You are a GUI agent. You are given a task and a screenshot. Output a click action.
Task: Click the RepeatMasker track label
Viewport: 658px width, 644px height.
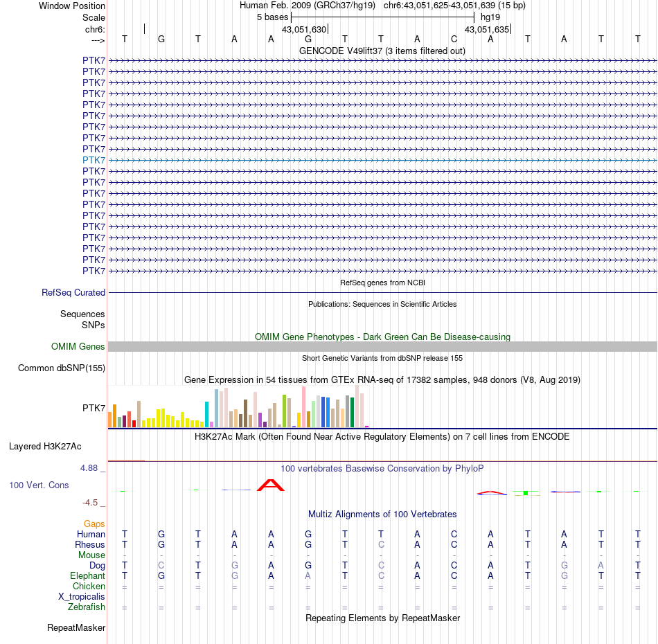(76, 627)
